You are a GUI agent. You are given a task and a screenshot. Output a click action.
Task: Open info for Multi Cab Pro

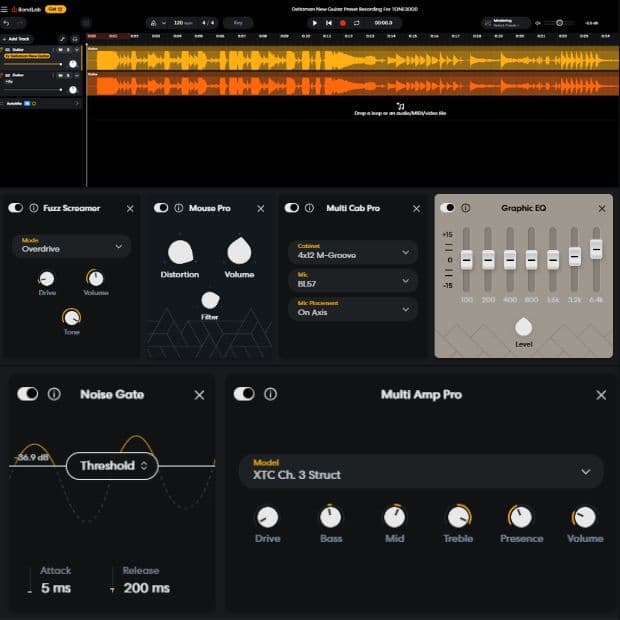click(x=310, y=208)
